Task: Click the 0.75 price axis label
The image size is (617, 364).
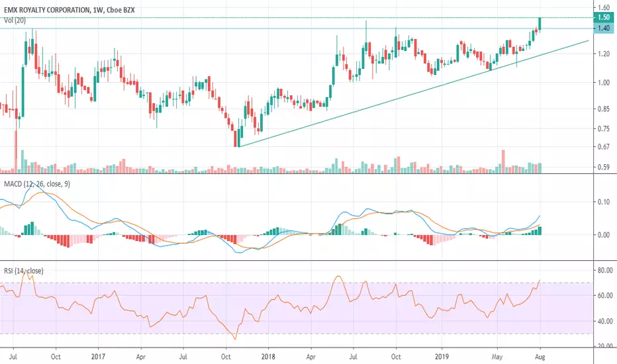Action: (604, 128)
